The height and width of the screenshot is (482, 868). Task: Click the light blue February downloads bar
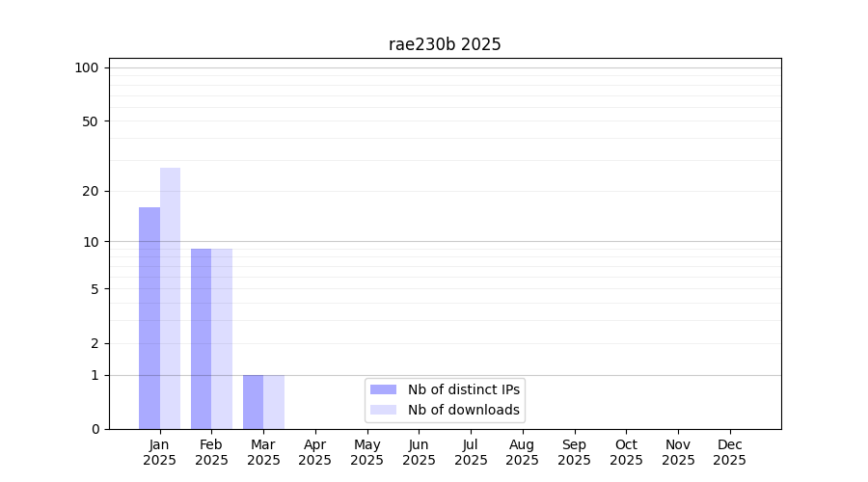[x=222, y=338]
